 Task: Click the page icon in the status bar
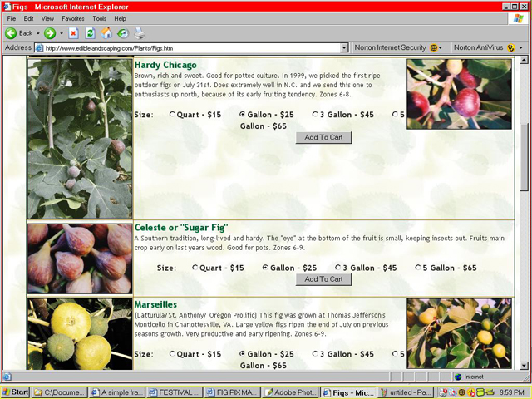tap(7, 377)
